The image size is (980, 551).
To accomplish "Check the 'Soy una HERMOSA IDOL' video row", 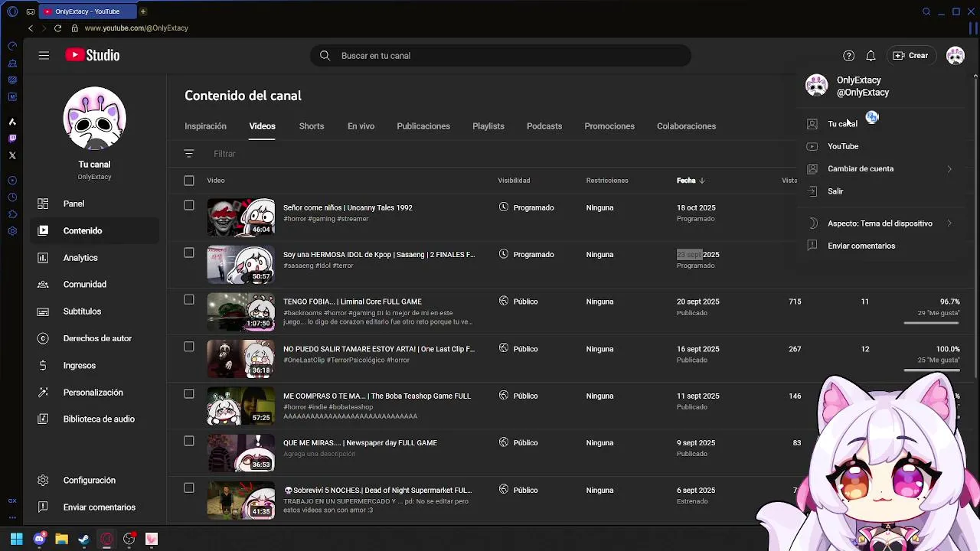I will [189, 253].
